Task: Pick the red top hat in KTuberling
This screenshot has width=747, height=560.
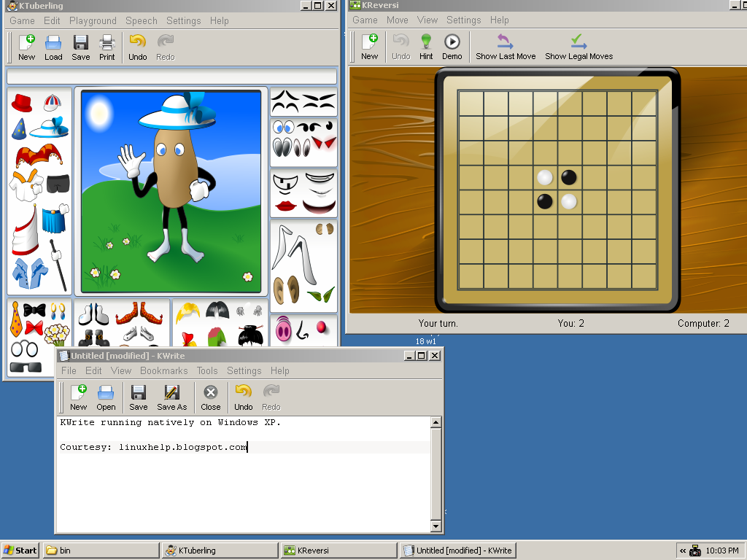Action: coord(21,103)
